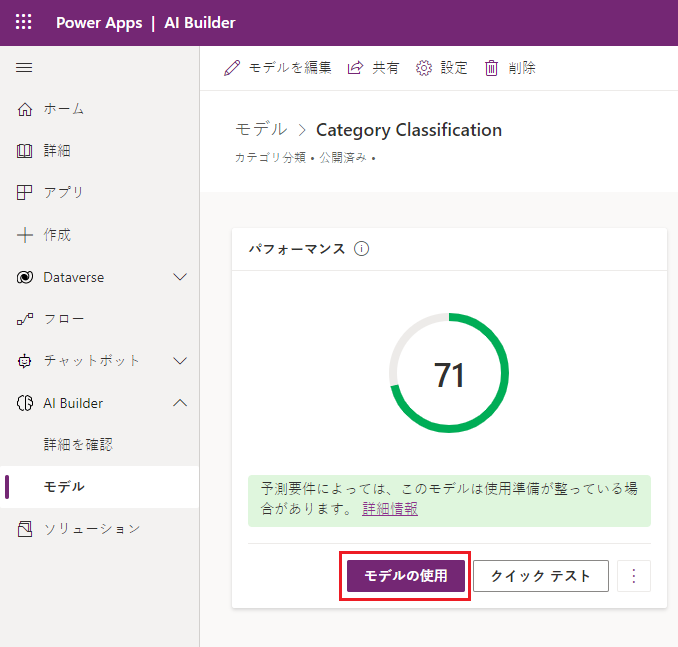Image resolution: width=678 pixels, height=647 pixels.
Task: Click the ソリューション icon
Action: 25,528
